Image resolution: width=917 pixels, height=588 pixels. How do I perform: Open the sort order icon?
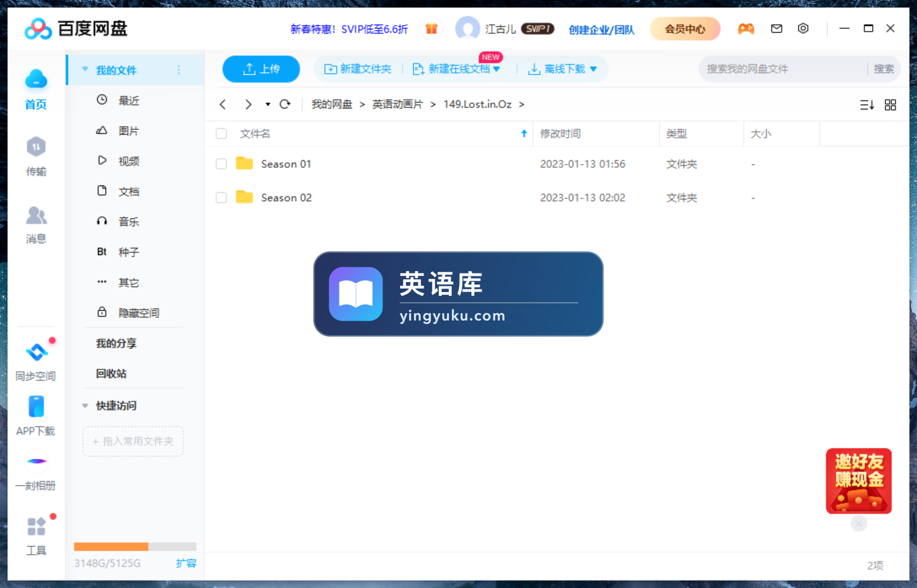coord(867,105)
